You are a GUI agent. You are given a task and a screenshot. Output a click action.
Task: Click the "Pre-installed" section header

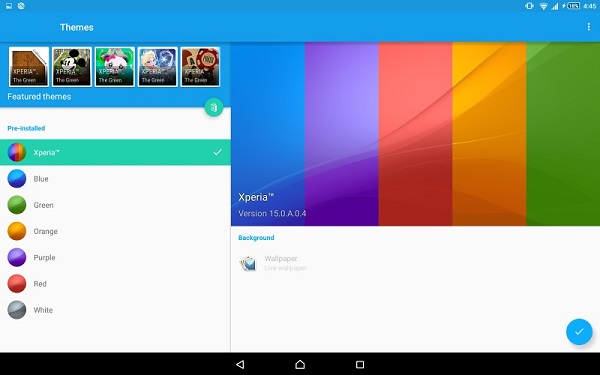26,128
